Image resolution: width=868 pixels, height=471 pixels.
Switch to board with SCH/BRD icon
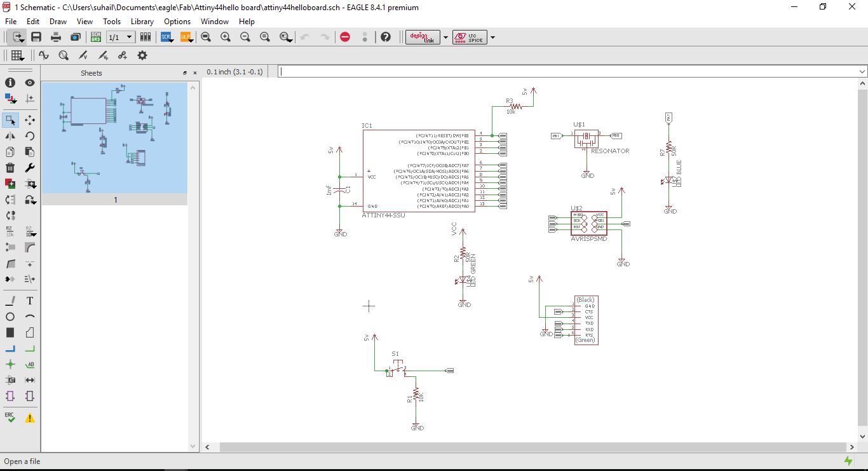pyautogui.click(x=95, y=37)
